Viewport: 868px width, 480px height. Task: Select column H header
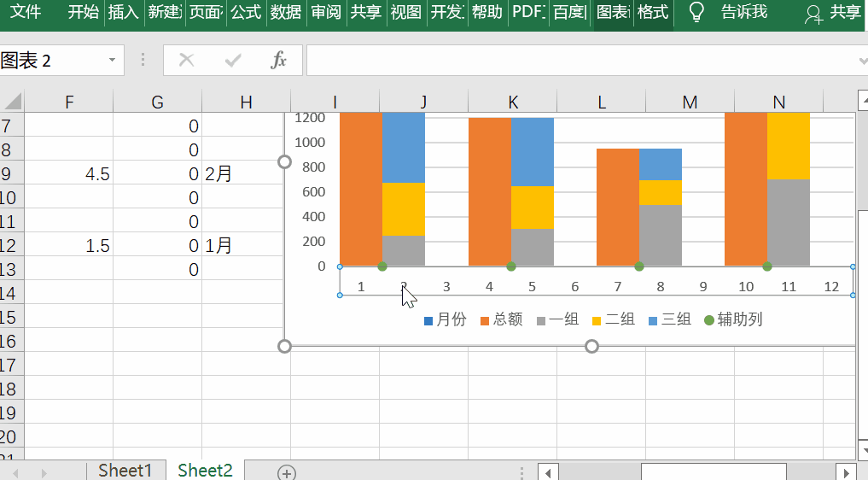click(247, 102)
